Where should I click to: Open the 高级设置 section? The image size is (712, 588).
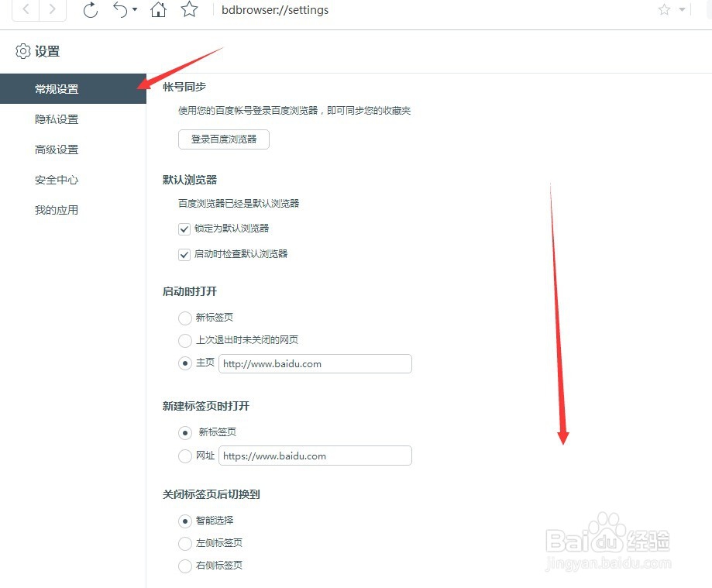tap(55, 149)
